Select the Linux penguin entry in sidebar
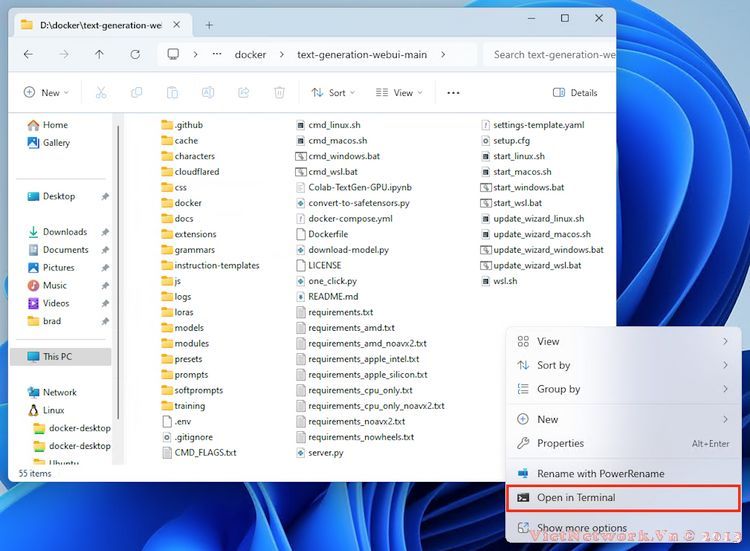The height and width of the screenshot is (551, 750). [53, 410]
